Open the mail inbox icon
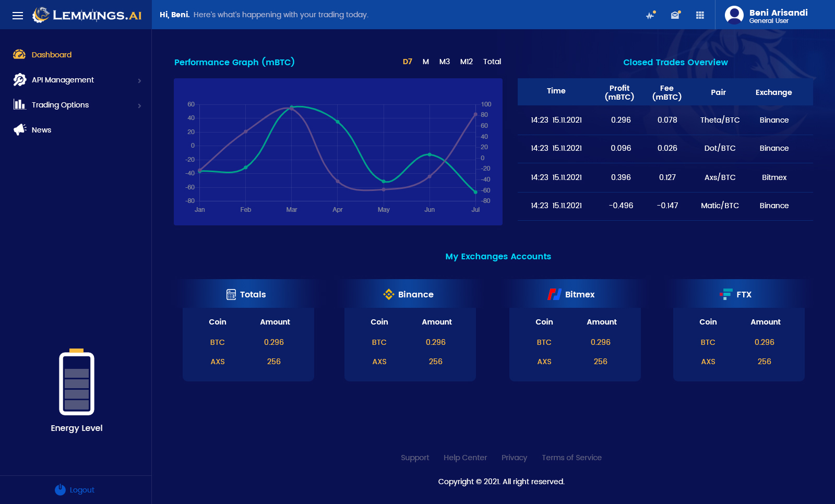Image resolution: width=835 pixels, height=504 pixels. pos(675,15)
